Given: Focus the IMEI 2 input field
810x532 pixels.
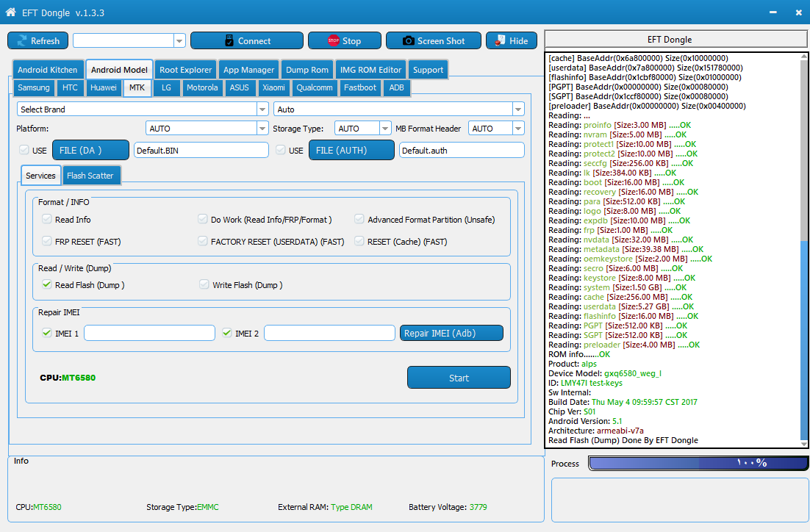Looking at the screenshot, I should pyautogui.click(x=329, y=333).
